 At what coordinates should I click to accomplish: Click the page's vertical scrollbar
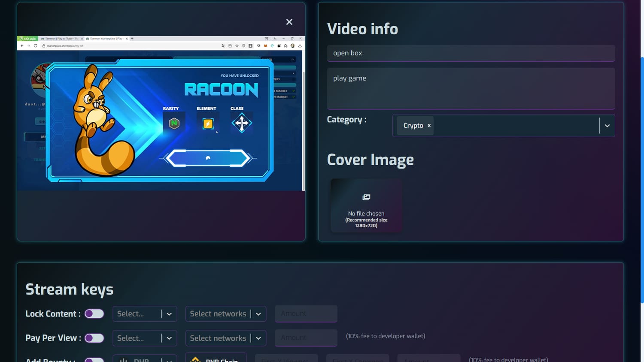[642, 180]
